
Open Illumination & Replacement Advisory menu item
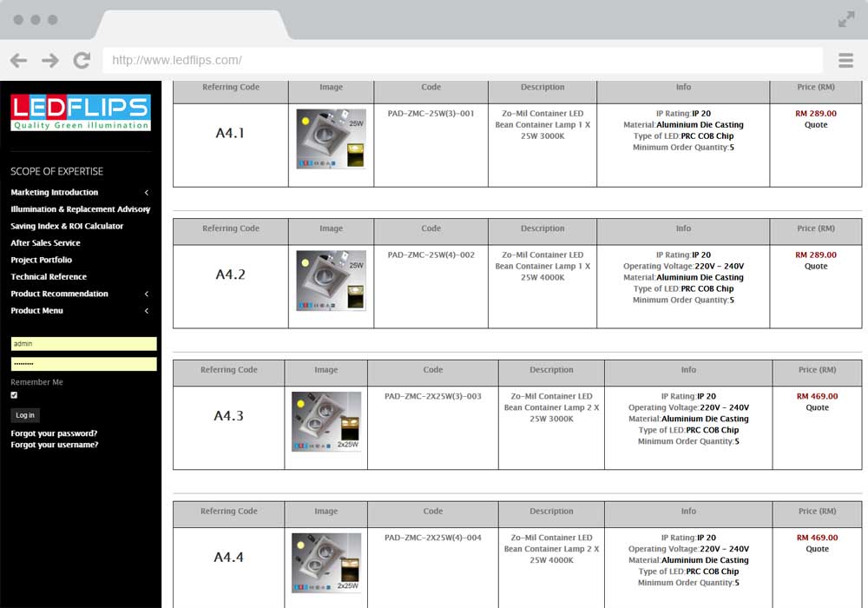[80, 209]
